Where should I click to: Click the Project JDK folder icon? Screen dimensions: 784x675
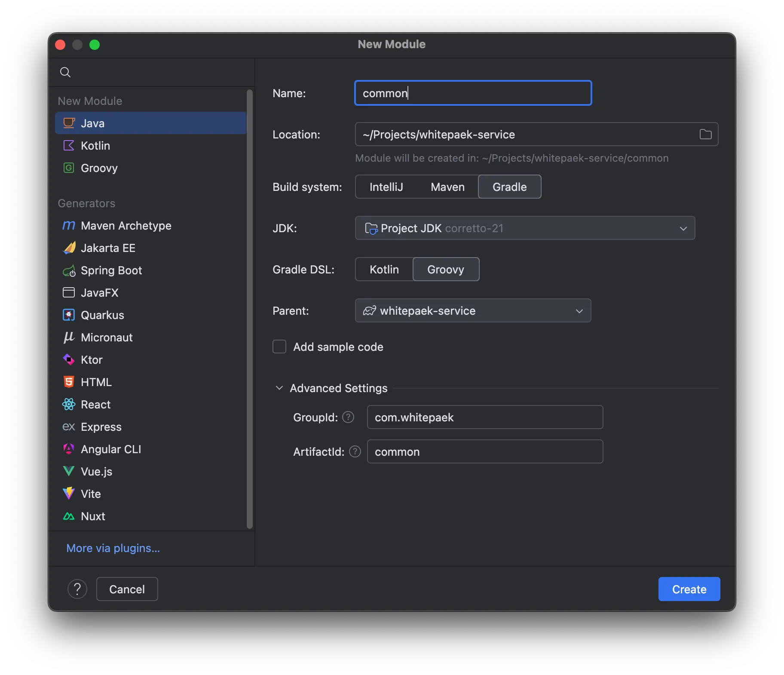click(x=371, y=228)
